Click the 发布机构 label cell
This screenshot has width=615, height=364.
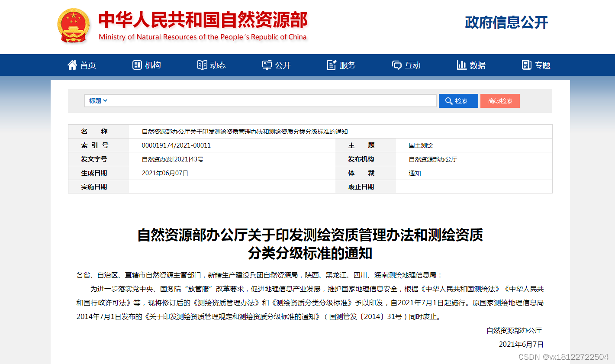click(366, 159)
